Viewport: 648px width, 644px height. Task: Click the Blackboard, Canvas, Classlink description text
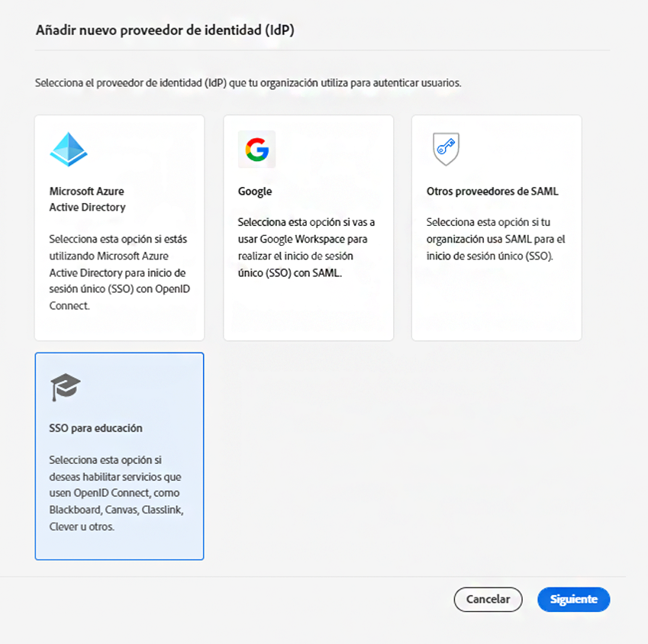click(116, 493)
